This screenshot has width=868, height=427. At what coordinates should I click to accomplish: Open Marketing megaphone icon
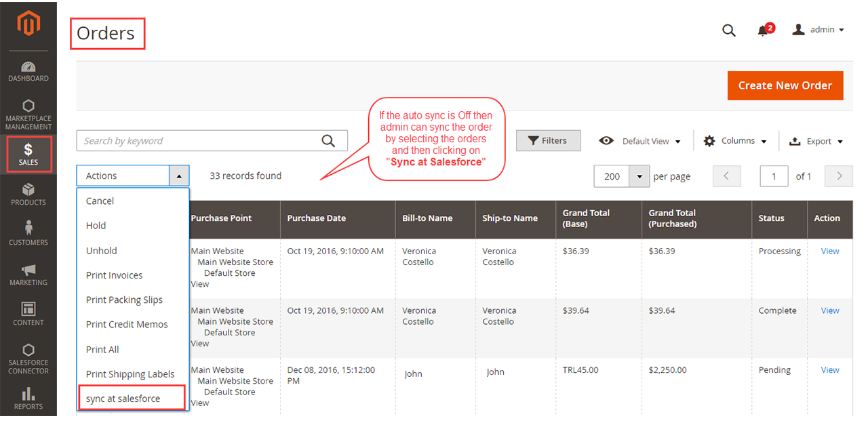(28, 274)
